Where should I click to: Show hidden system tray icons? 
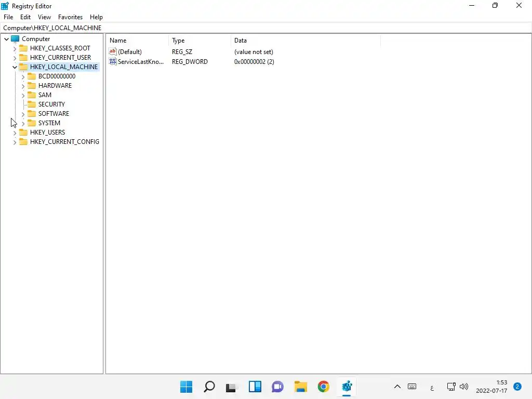tap(397, 387)
